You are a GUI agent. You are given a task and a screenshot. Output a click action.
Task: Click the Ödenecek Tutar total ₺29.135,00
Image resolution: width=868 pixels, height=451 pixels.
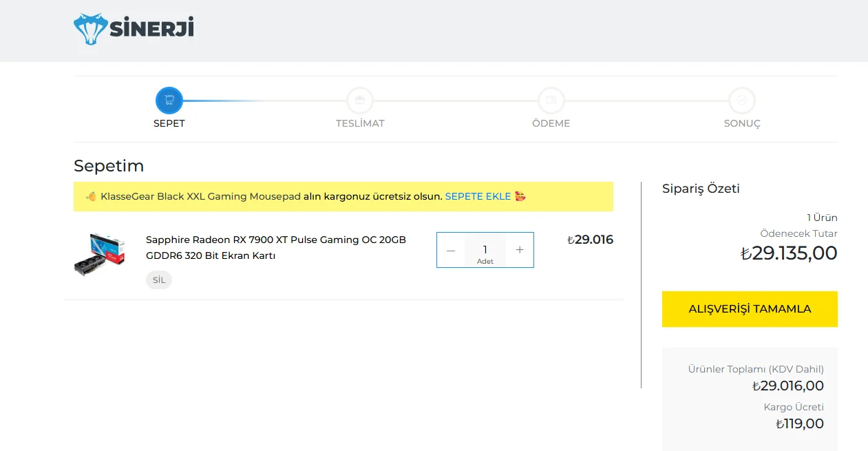click(x=789, y=253)
